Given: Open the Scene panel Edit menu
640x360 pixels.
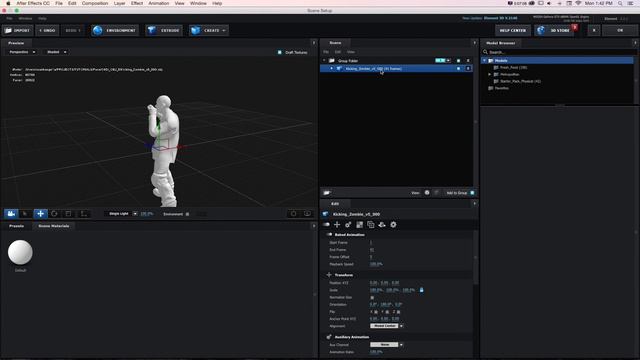Looking at the screenshot, I should (x=338, y=52).
